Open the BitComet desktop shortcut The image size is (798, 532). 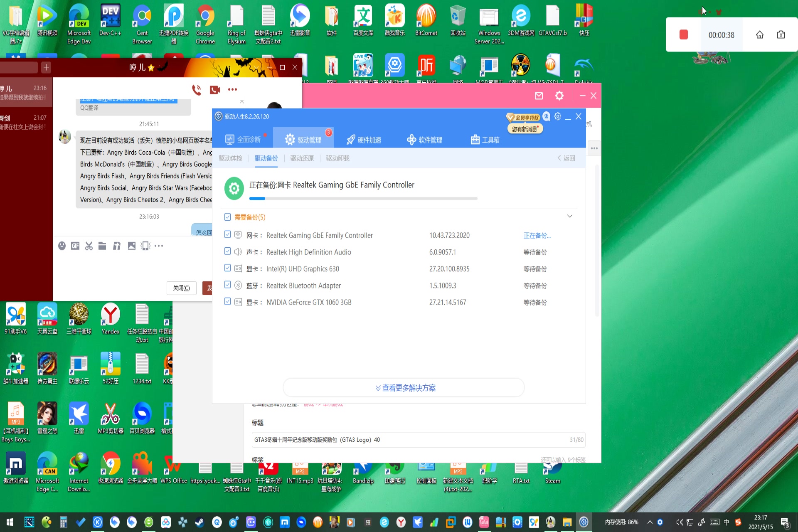point(426,20)
